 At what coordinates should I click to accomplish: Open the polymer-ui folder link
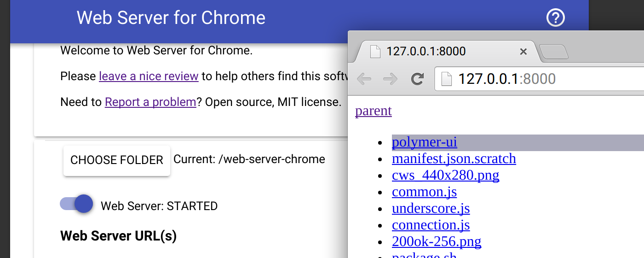pyautogui.click(x=424, y=142)
